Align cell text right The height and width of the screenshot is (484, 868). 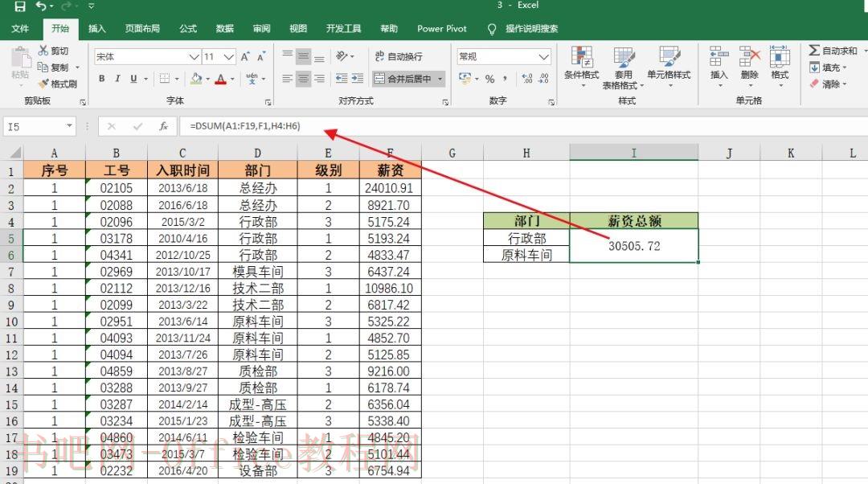(x=319, y=79)
